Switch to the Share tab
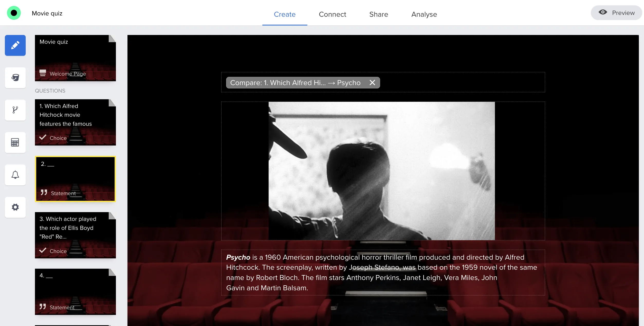644x326 pixels. tap(379, 14)
